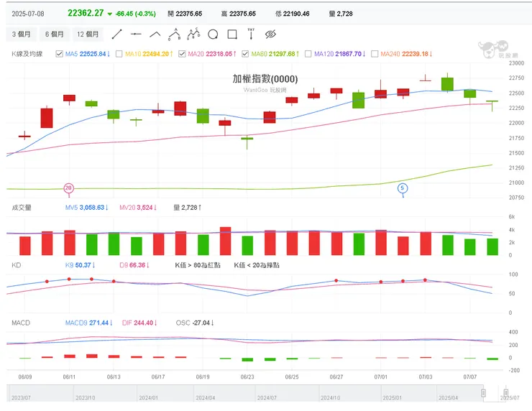
Task: Switch chart range to 3 個月
Action: coord(21,34)
